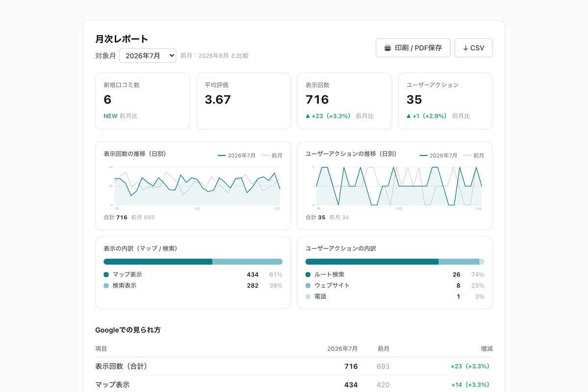
Task: Click the ユーザーアクションの推移（日別）title
Action: pyautogui.click(x=351, y=154)
